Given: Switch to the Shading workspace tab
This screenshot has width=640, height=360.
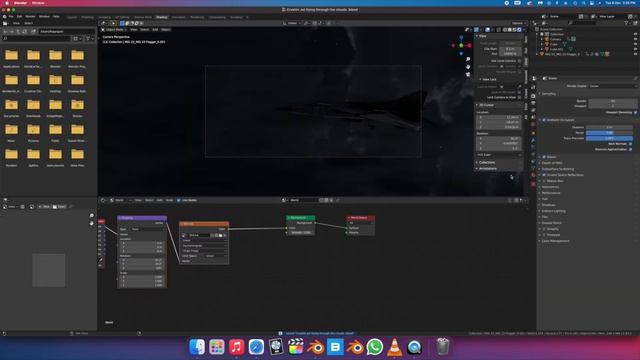Looking at the screenshot, I should pos(162,17).
